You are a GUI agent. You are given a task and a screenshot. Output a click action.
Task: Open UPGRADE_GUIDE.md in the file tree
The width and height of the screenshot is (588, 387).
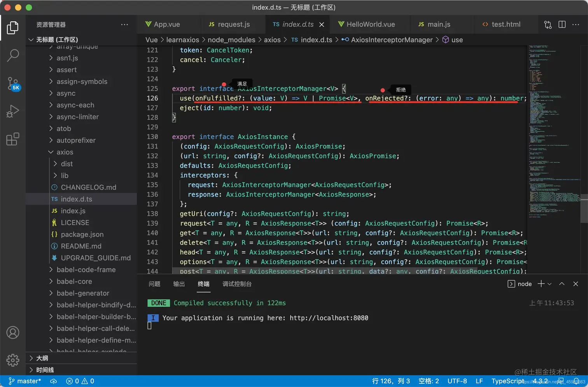pos(81,258)
